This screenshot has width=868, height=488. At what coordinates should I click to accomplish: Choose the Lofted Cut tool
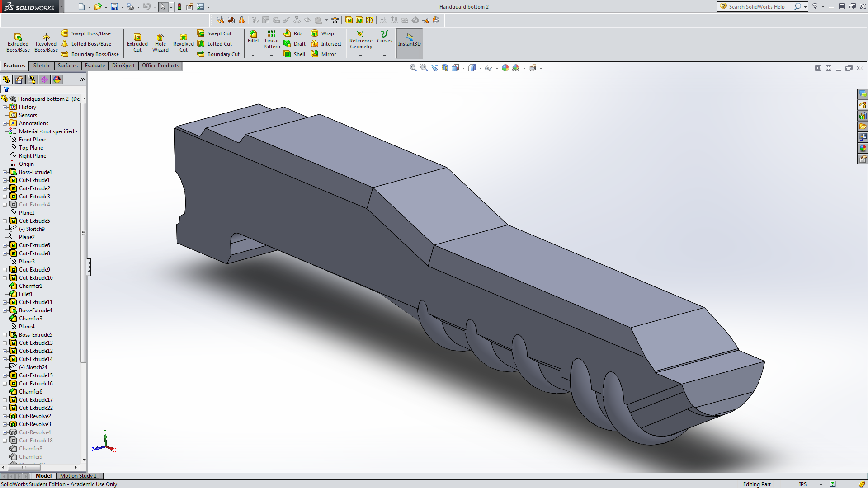(215, 44)
